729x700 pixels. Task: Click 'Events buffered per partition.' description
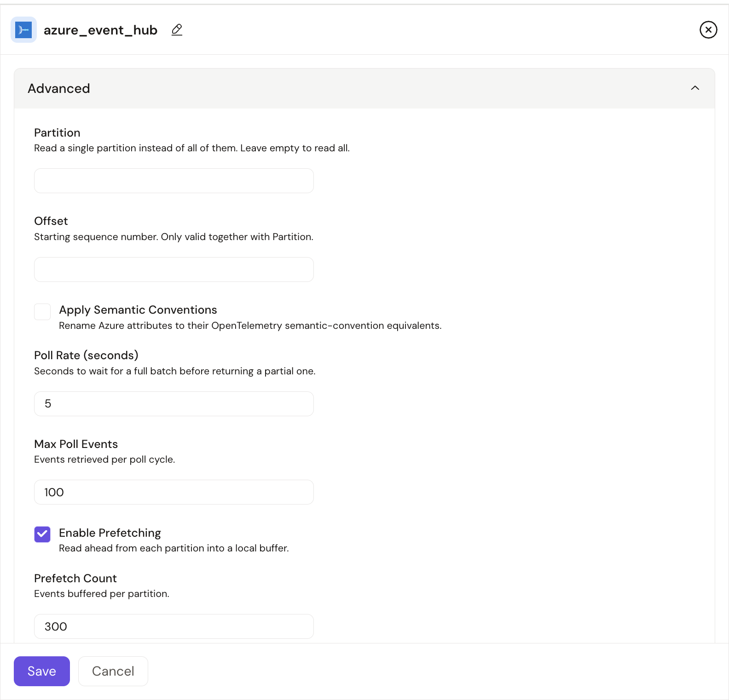click(x=102, y=594)
